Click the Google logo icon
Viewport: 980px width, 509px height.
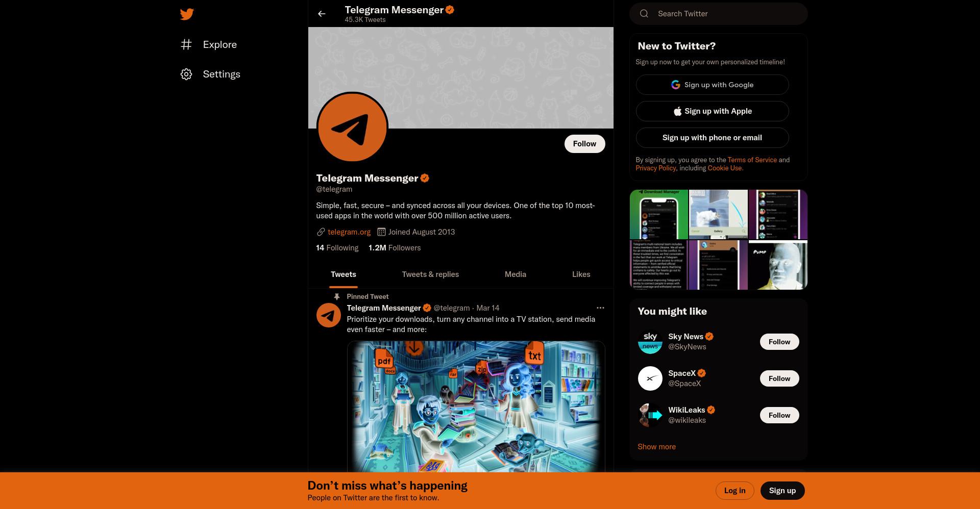click(675, 85)
